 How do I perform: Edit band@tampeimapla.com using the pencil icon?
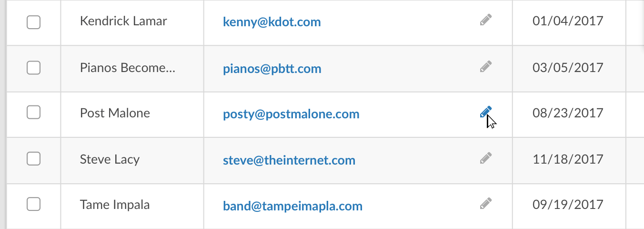486,204
